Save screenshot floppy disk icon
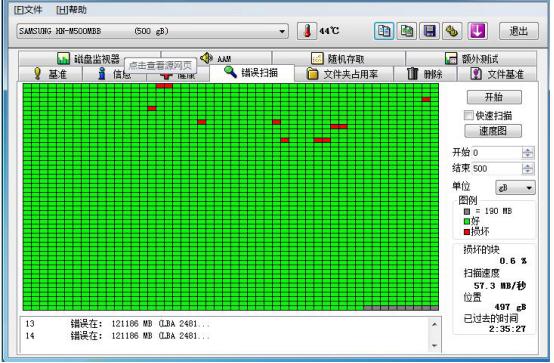 coord(429,31)
